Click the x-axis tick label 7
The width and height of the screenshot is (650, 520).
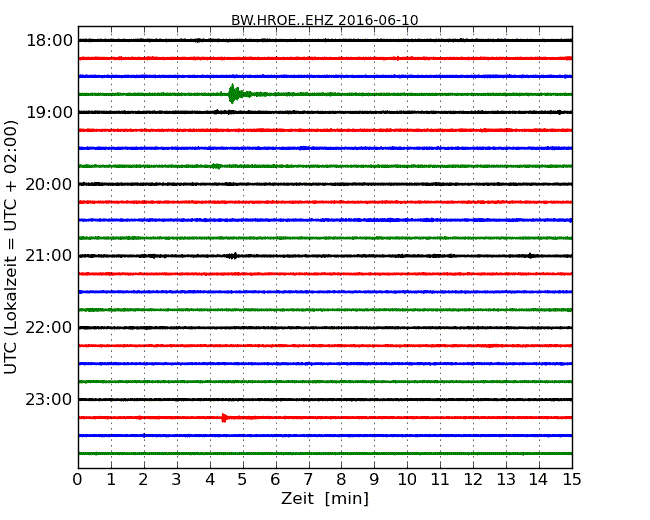(308, 480)
